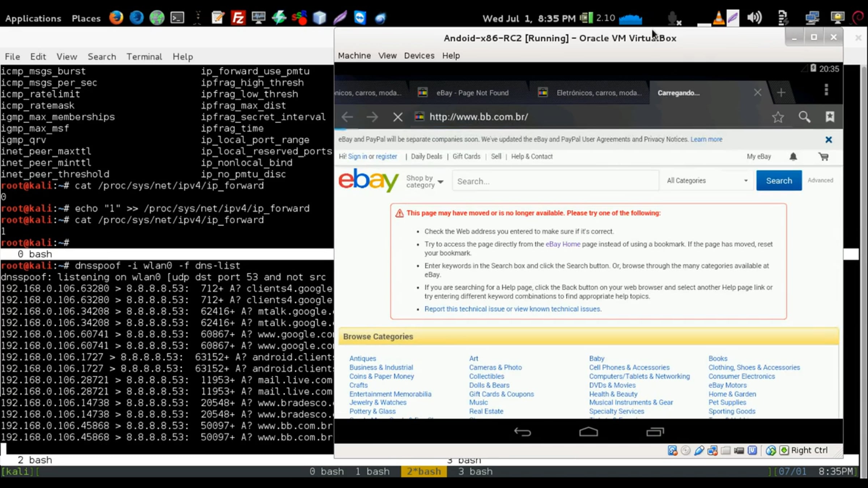Launch the notepad text editor icon
Screen dimensions: 868x488
218,17
